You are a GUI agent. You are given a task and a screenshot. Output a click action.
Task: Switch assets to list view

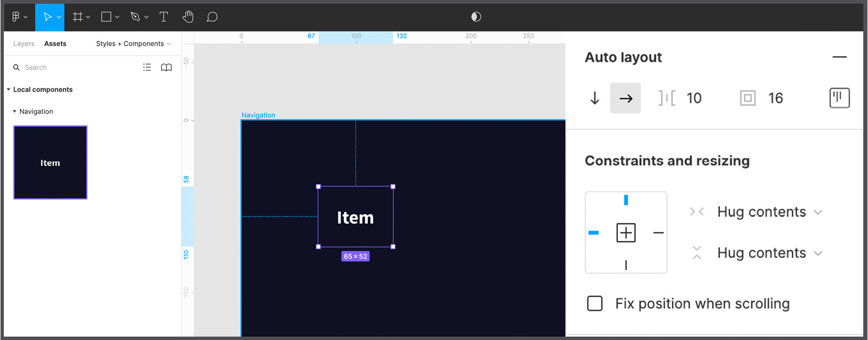point(147,67)
